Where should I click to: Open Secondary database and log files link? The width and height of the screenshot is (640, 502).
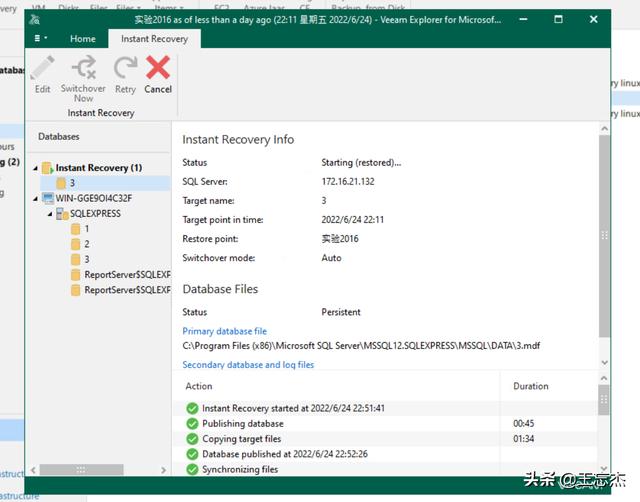[x=248, y=365]
